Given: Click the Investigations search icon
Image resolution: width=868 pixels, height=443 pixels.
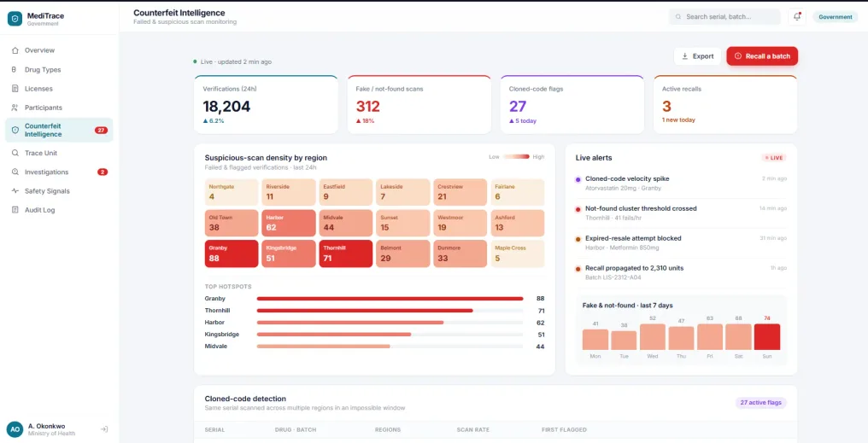Looking at the screenshot, I should [x=15, y=172].
